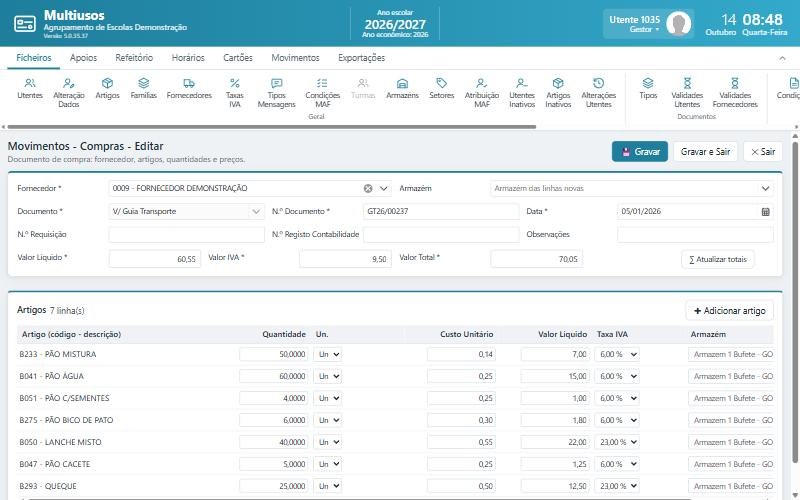
Task: Open the Data calendar picker icon
Action: pyautogui.click(x=765, y=211)
